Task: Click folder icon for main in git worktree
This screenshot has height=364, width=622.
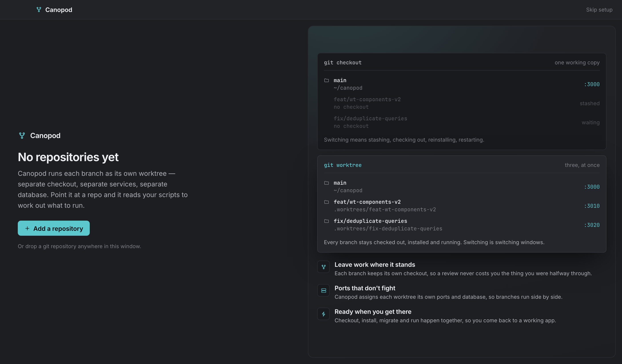Action: (327, 183)
